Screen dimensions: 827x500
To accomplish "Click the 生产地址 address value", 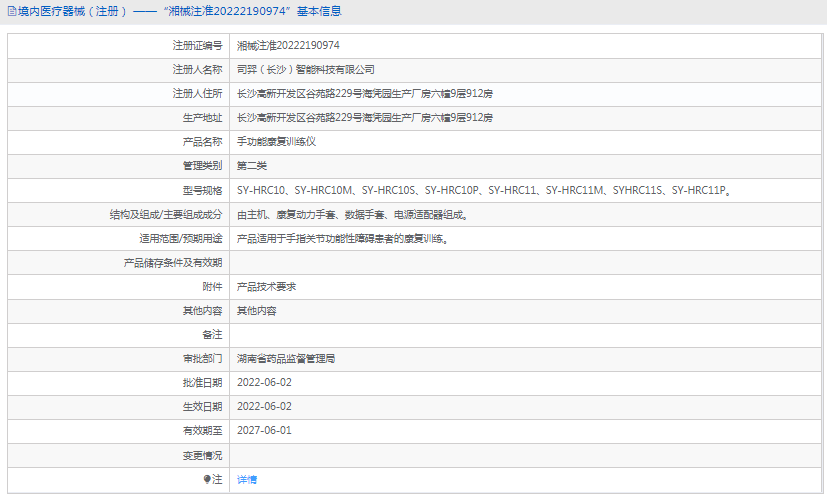I will click(x=364, y=118).
